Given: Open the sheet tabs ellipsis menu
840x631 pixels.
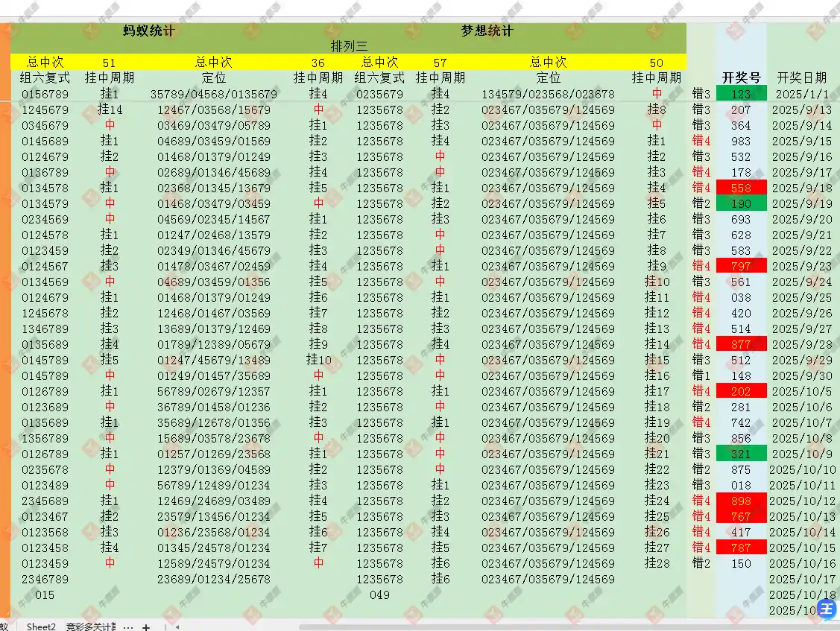Looking at the screenshot, I should [x=128, y=627].
